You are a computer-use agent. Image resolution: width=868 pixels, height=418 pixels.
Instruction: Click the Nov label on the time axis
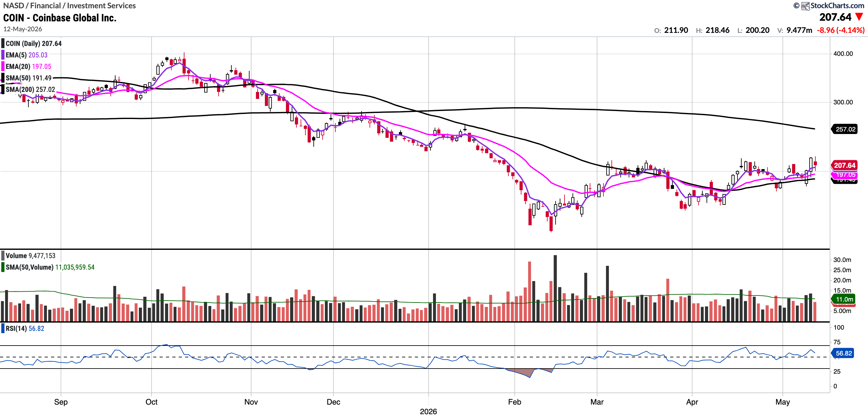click(251, 402)
